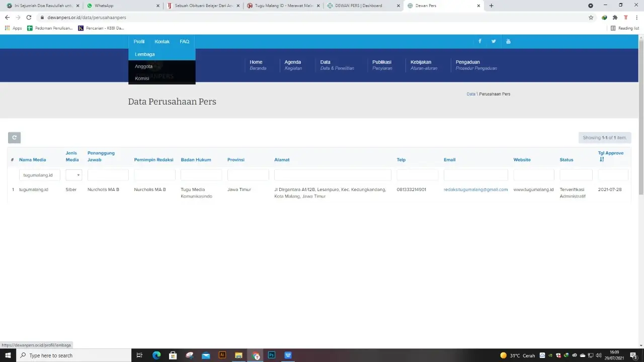The image size is (644, 362).
Task: Open Pencarian KBBI bookmark
Action: tap(101, 28)
